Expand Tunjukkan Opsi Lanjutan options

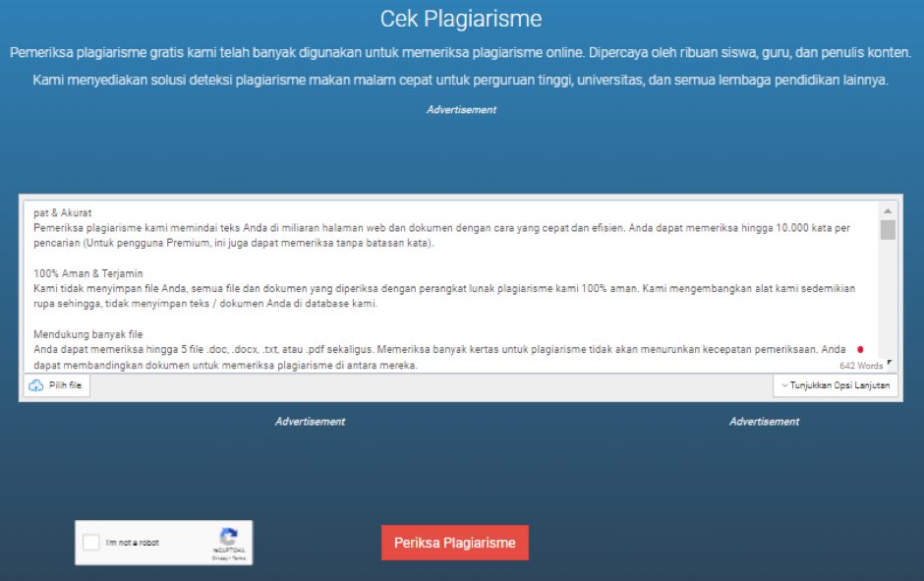pyautogui.click(x=835, y=385)
